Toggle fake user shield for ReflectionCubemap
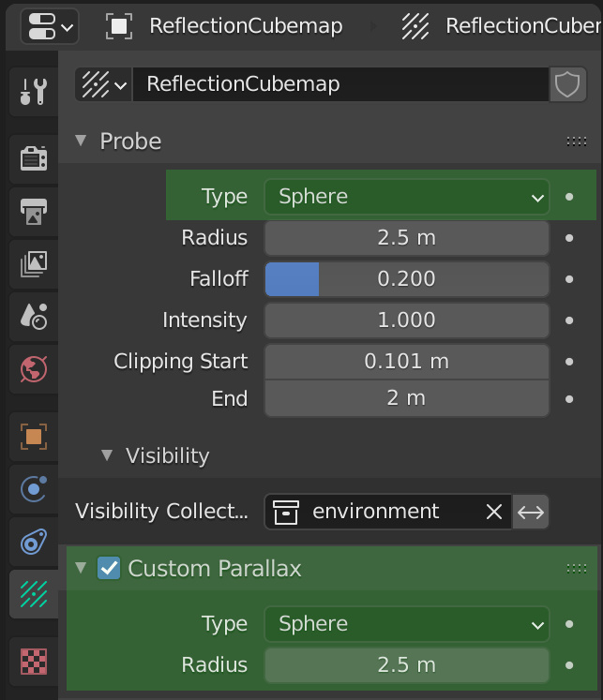 pyautogui.click(x=567, y=84)
